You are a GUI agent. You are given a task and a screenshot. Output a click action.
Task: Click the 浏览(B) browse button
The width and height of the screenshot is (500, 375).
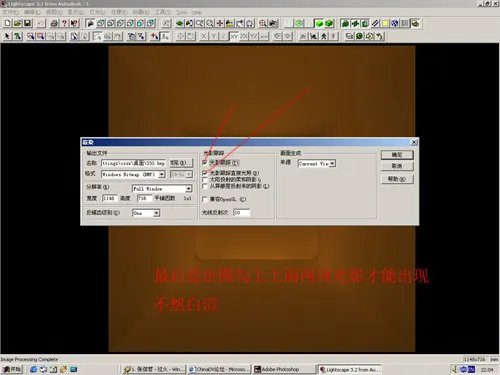pos(181,163)
